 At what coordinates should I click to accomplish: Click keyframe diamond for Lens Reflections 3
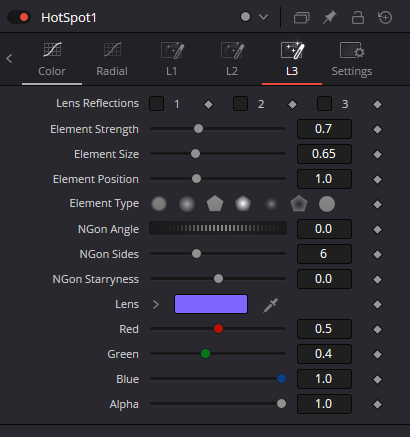[377, 104]
